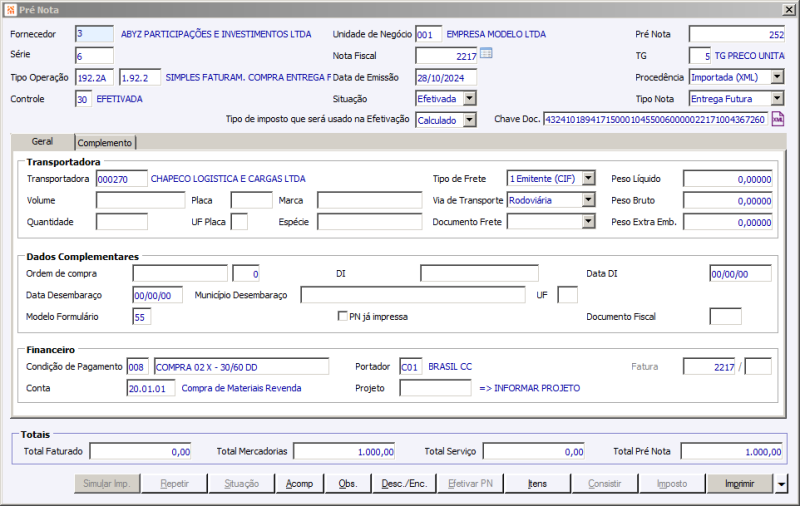Open the arrow menu beside Imprimir

pos(781,484)
